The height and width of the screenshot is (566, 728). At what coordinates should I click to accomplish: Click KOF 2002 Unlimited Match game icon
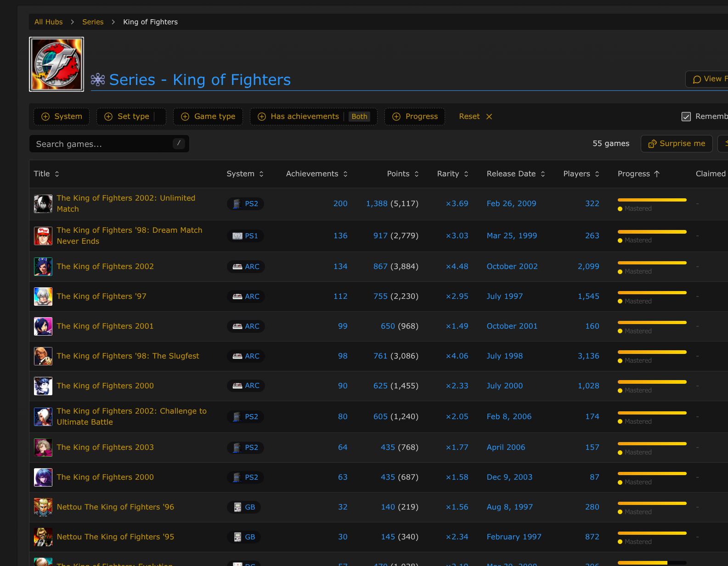43,204
